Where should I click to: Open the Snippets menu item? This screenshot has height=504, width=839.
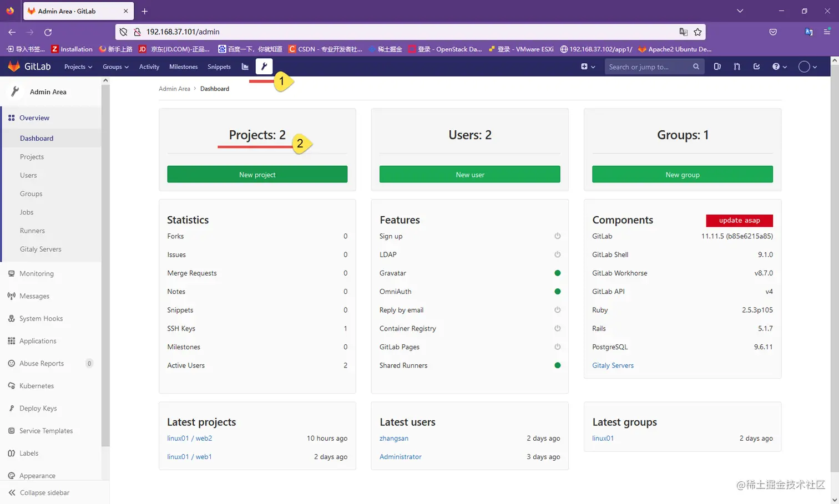pos(219,67)
